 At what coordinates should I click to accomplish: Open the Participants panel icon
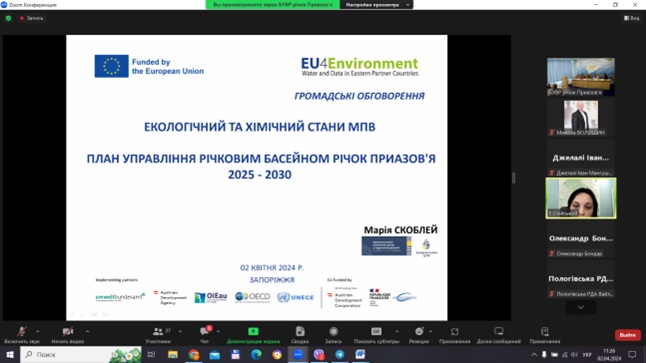158,331
